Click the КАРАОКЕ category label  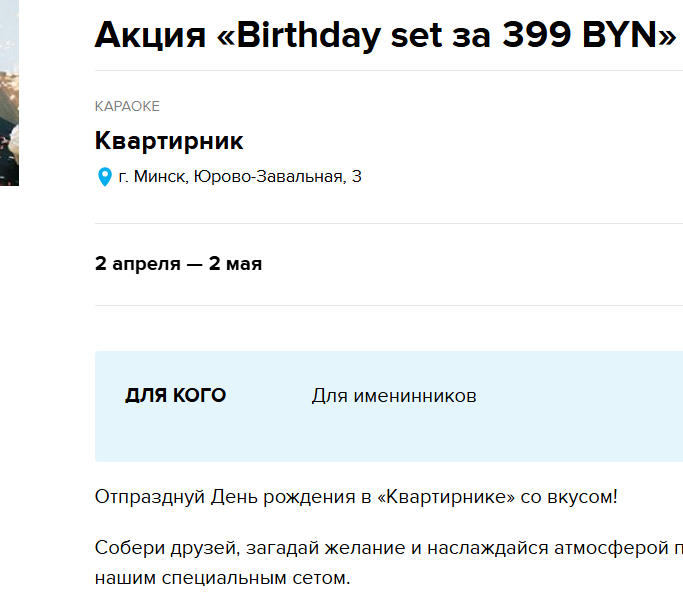(x=127, y=107)
